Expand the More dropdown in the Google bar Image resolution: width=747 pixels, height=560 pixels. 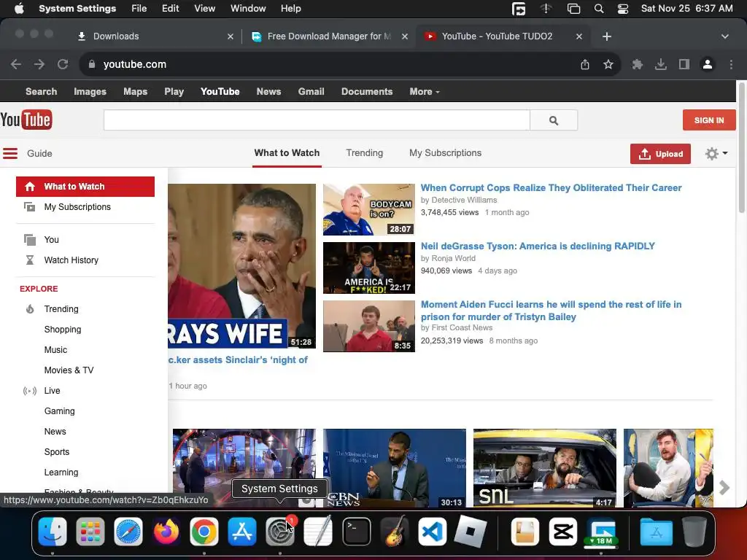pyautogui.click(x=424, y=91)
